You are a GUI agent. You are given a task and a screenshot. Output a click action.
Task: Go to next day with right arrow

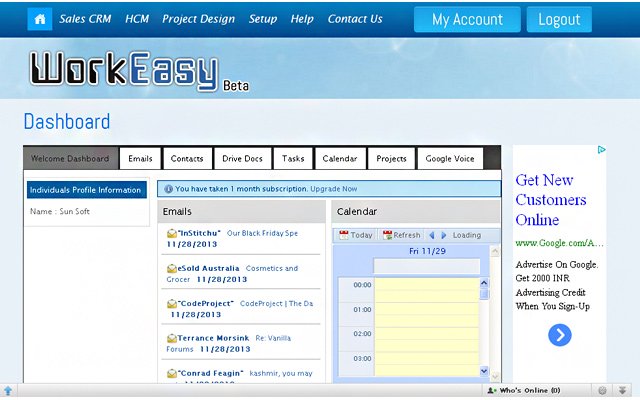[x=444, y=235]
